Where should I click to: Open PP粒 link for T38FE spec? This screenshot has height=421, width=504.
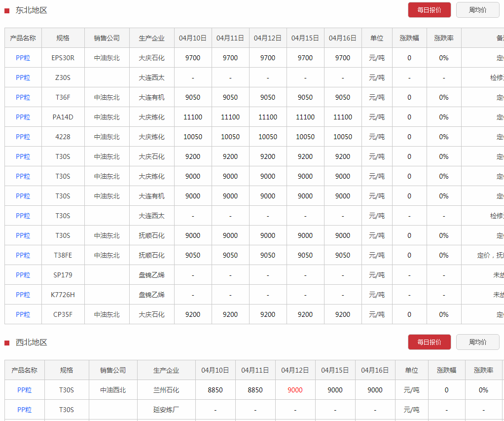click(x=23, y=255)
